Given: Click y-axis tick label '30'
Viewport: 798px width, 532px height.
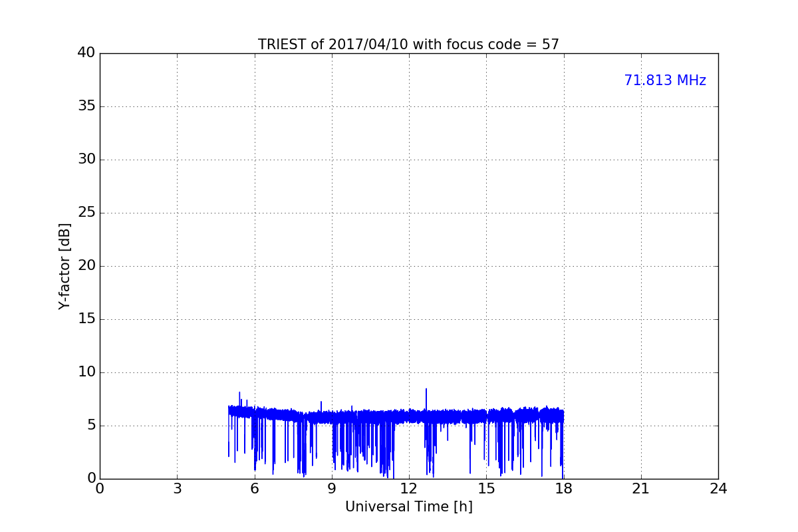Looking at the screenshot, I should pyautogui.click(x=86, y=160).
